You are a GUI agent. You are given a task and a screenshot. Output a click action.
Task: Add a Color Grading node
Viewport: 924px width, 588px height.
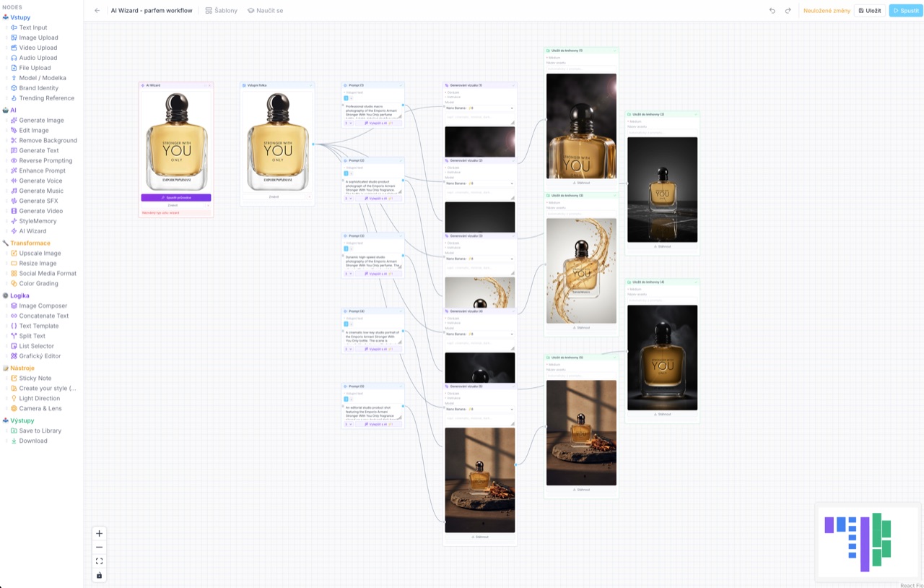click(x=38, y=284)
